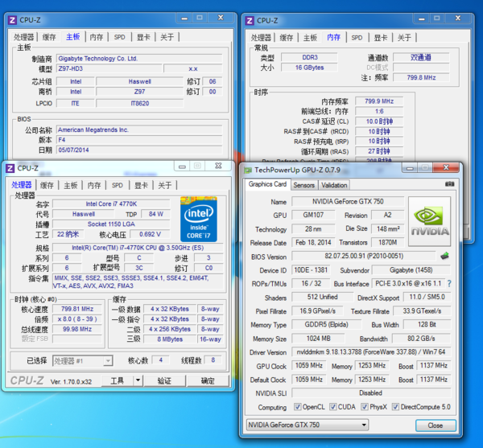Click the Close button in GPU-Z
483x448 pixels.
436,425
